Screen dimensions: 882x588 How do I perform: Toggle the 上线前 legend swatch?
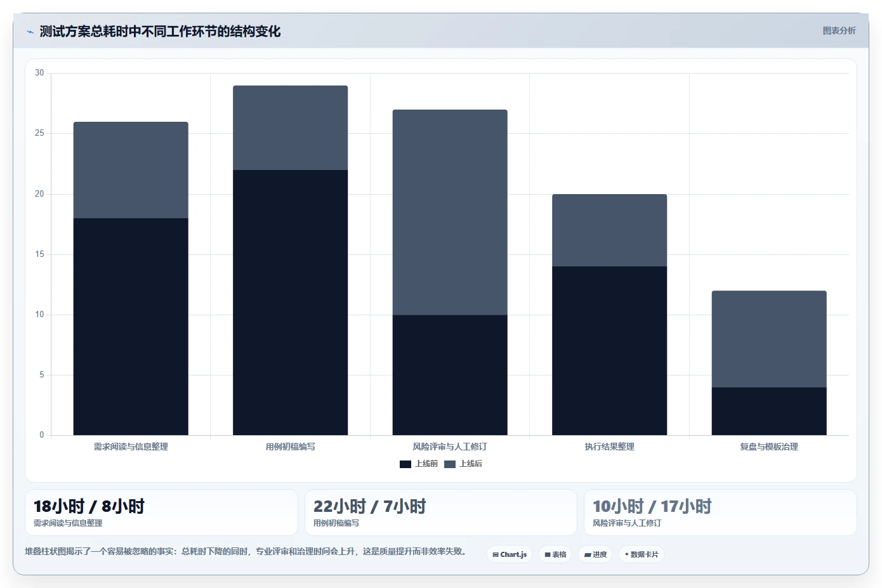(x=405, y=464)
